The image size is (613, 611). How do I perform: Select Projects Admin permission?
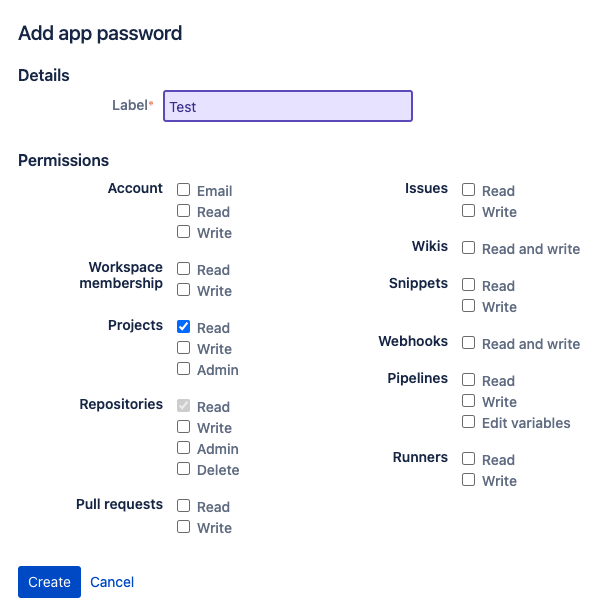tap(184, 369)
